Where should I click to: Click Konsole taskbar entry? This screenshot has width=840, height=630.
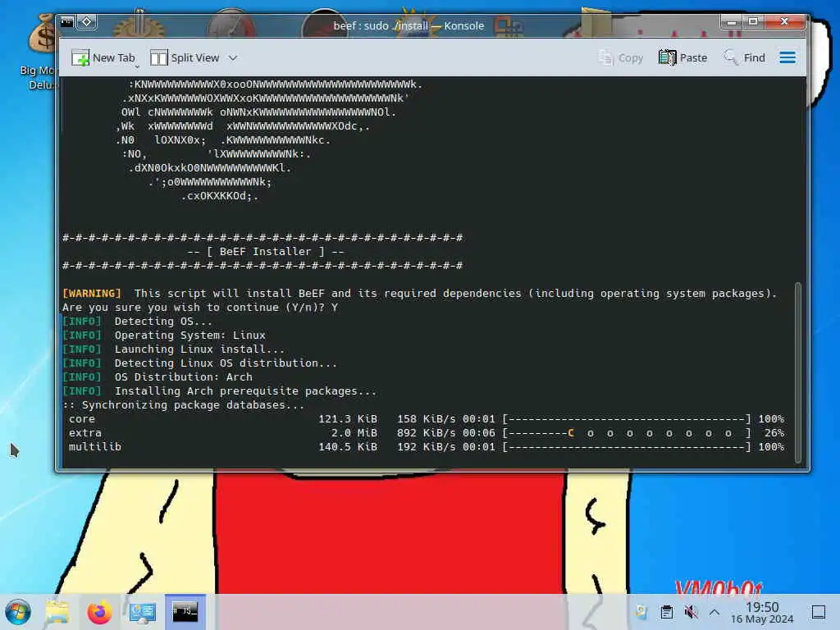(185, 611)
